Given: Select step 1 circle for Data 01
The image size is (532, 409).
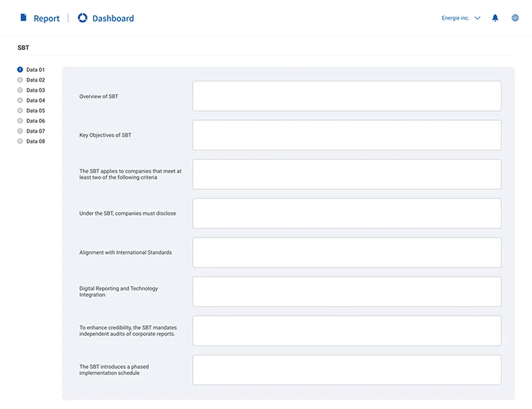Looking at the screenshot, I should 20,70.
